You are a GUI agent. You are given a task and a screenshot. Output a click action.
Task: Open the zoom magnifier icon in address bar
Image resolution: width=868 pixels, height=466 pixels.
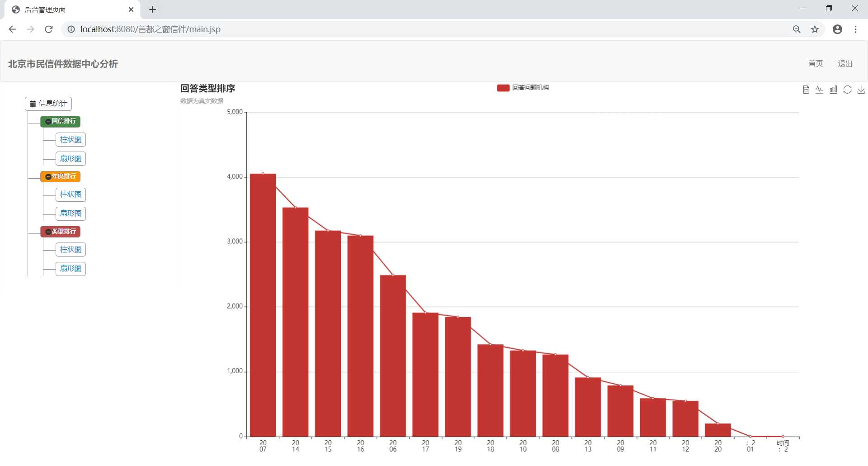tap(797, 29)
